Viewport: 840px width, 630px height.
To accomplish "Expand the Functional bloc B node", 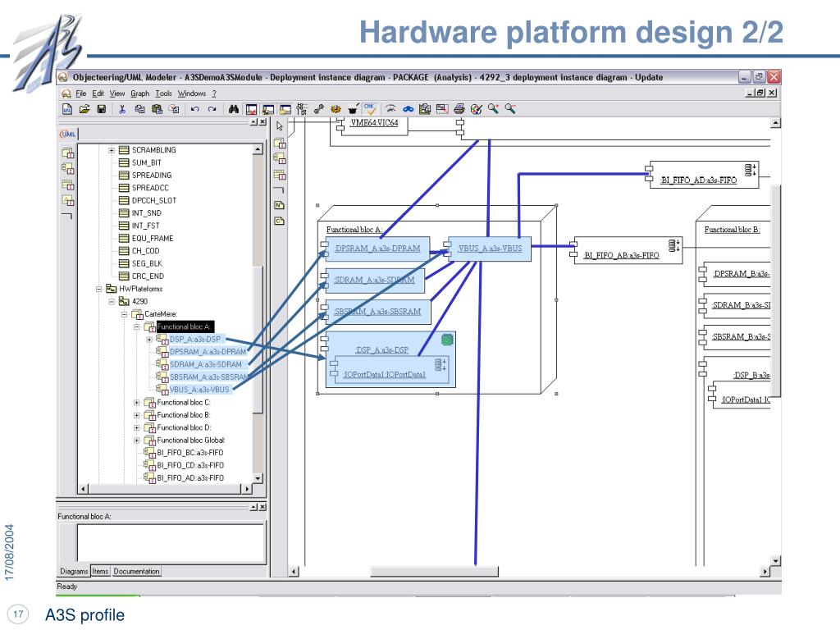I will pos(137,415).
